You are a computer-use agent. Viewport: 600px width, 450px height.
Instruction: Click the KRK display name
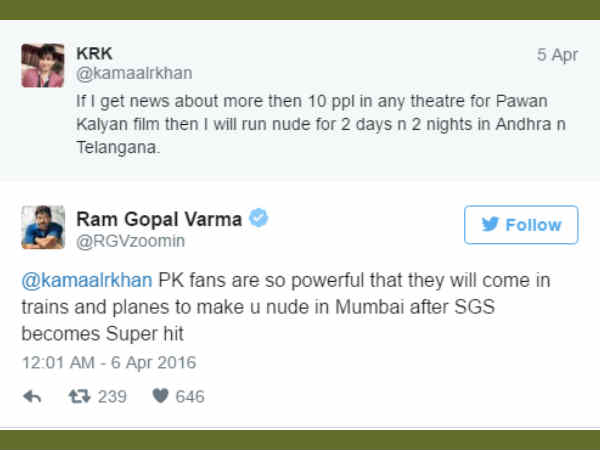click(94, 53)
